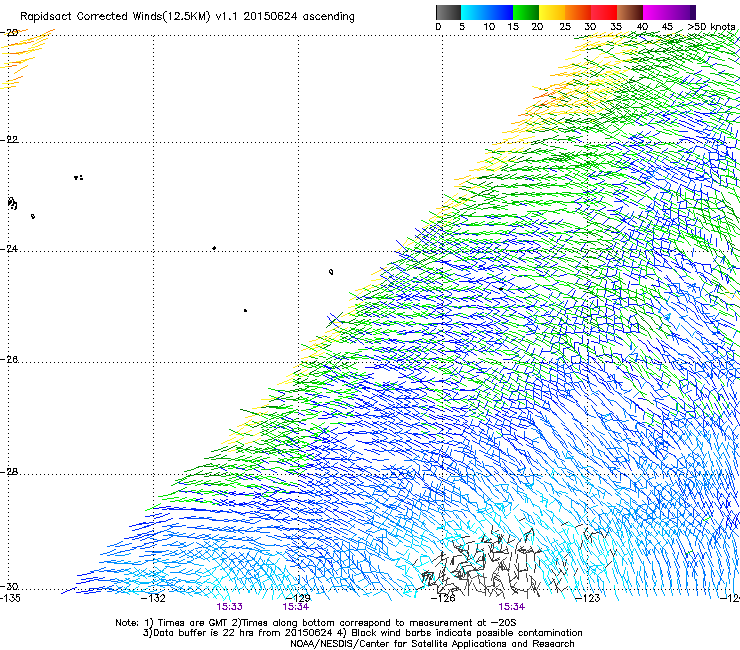
Task: Click the '-30' latitude axis label
Action: 9,586
